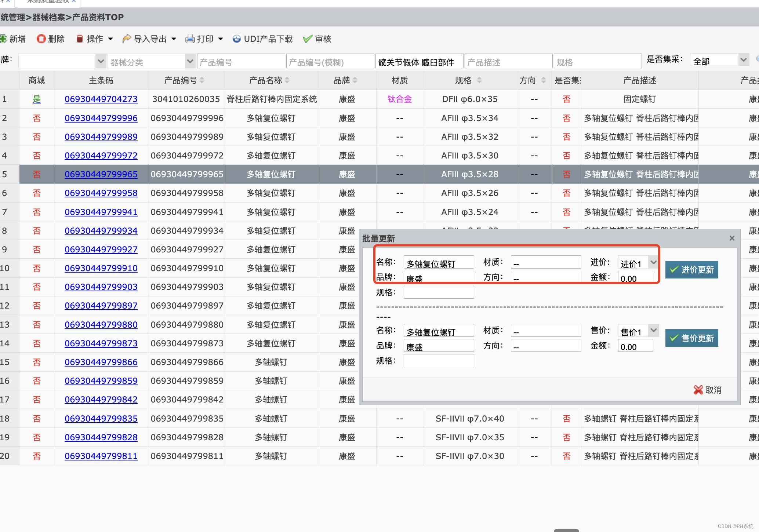Click the 取消 cancel red cross icon

click(x=698, y=390)
